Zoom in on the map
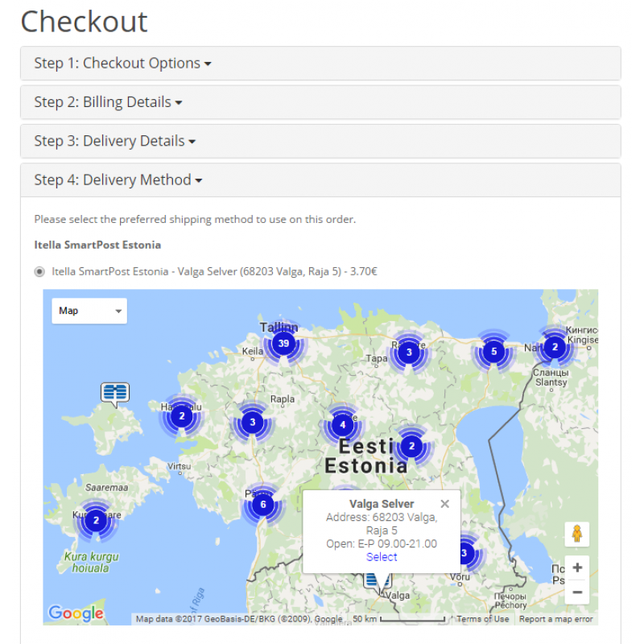Image resolution: width=644 pixels, height=644 pixels. pos(576,568)
